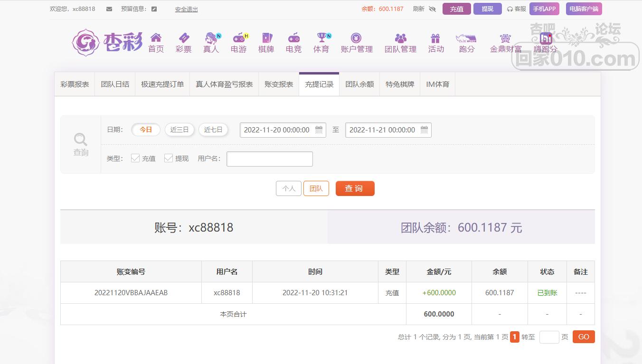The height and width of the screenshot is (364, 642).
Task: Switch to the 团队余额 tab
Action: click(x=359, y=84)
